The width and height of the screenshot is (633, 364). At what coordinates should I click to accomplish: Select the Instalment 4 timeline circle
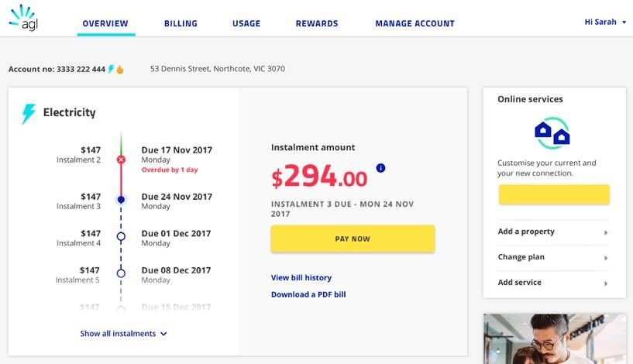coord(121,236)
